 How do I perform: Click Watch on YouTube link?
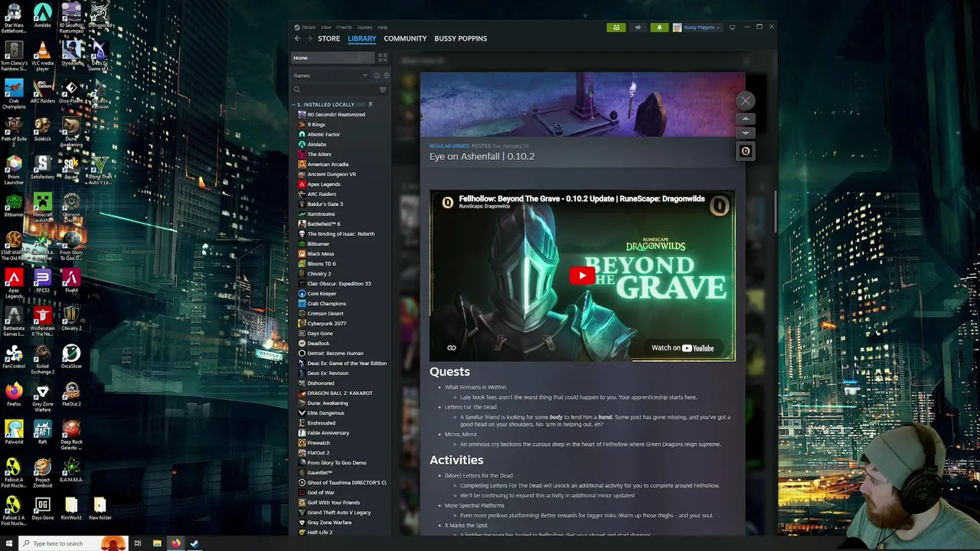[x=682, y=348]
